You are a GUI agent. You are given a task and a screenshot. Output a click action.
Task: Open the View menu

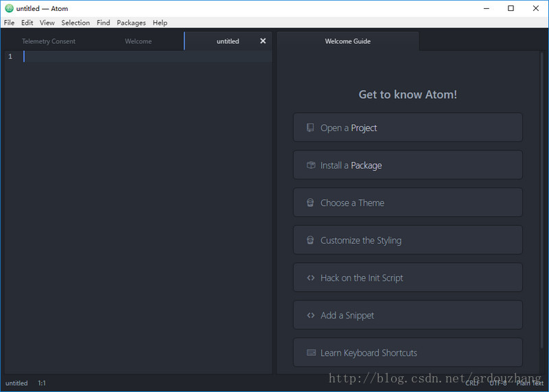click(47, 23)
